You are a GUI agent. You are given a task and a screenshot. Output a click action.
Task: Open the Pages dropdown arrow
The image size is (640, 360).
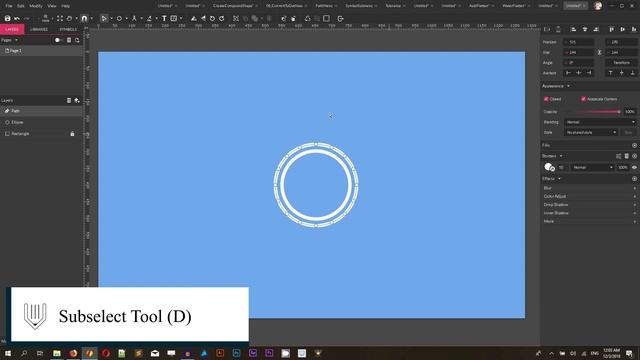point(16,40)
